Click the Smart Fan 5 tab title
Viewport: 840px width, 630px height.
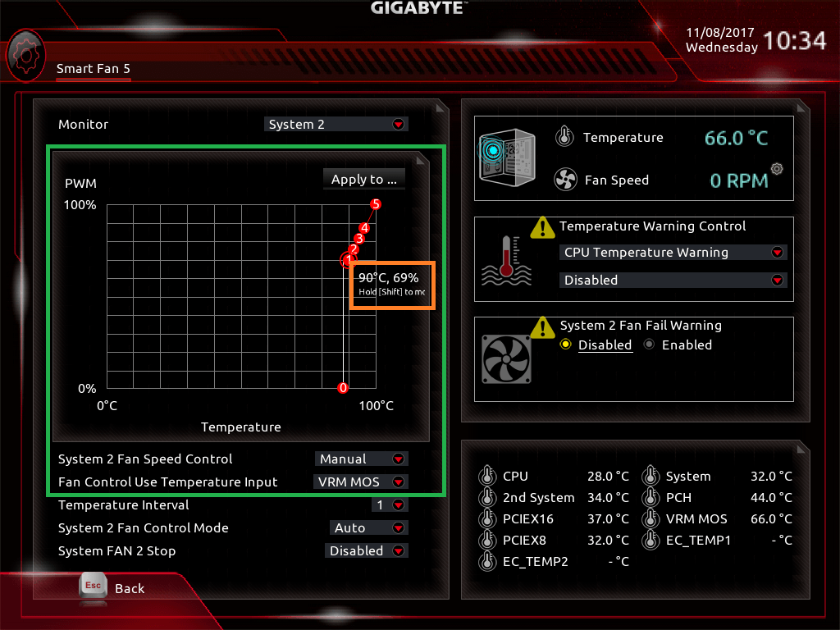(x=94, y=69)
